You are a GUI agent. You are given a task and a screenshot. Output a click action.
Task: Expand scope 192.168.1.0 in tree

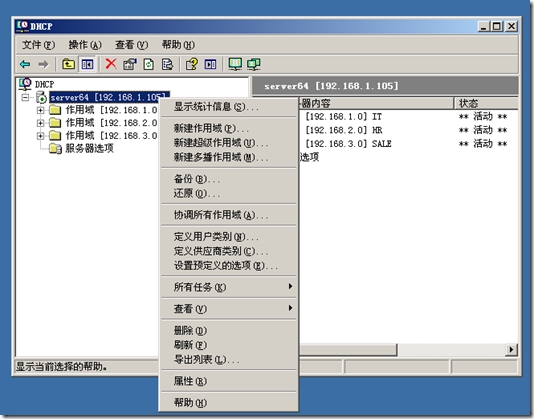click(x=41, y=110)
